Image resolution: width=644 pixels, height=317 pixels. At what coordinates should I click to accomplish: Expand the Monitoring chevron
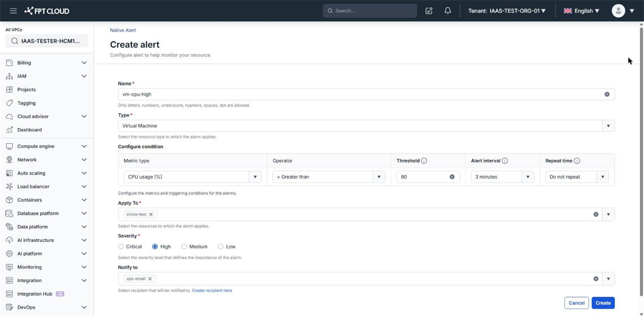[84, 267]
